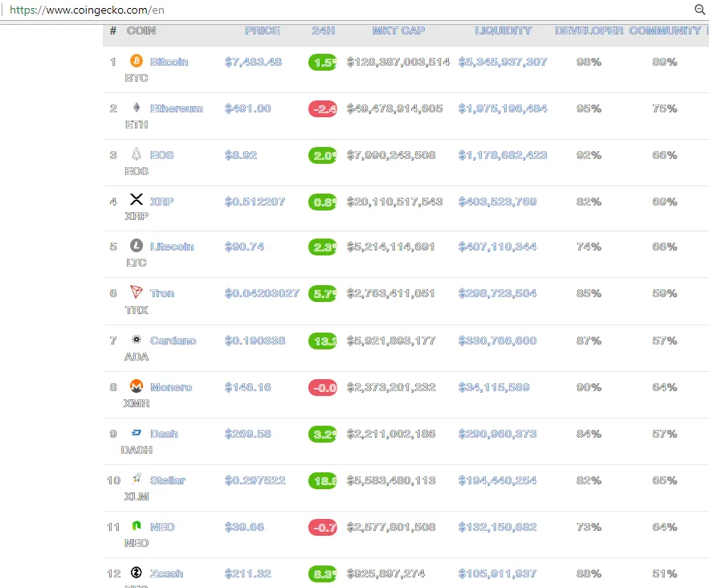Open the Dash coin page link
The height and width of the screenshot is (588, 709).
coord(164,434)
